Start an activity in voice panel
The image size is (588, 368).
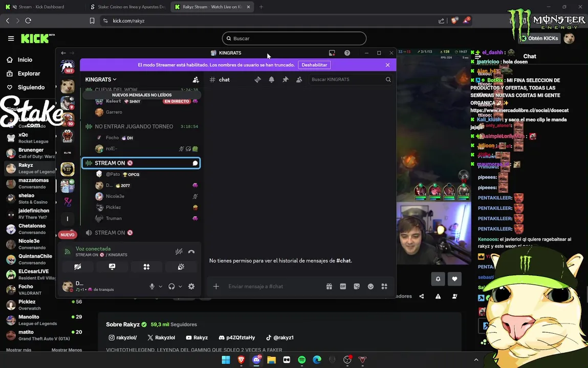pos(147,267)
